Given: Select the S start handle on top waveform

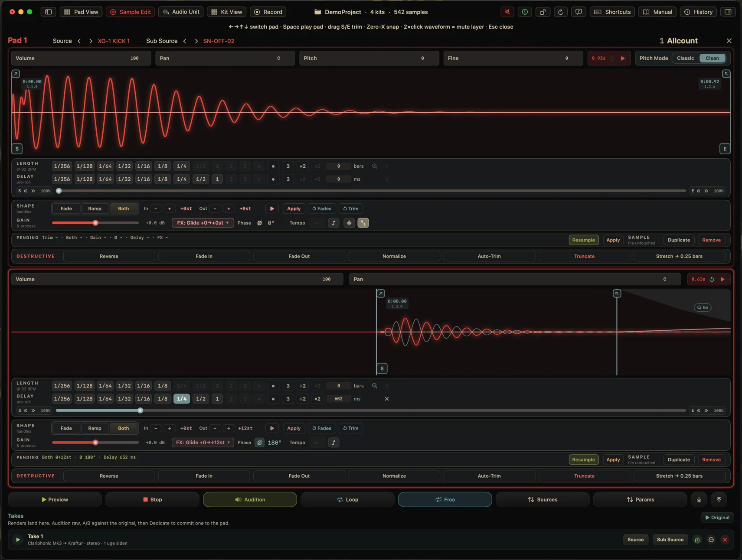Looking at the screenshot, I should tap(17, 149).
